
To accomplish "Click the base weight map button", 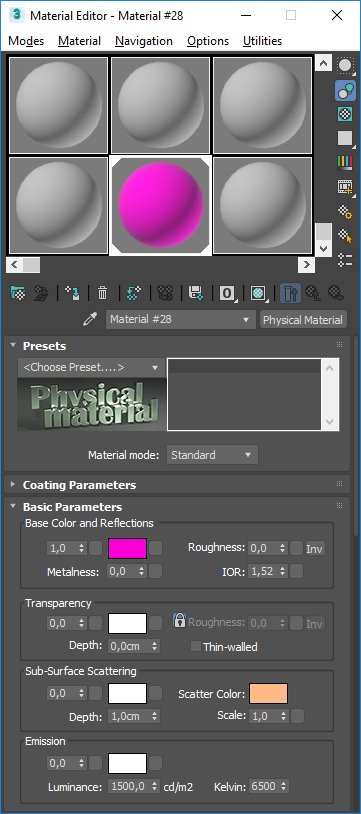I will (x=96, y=548).
